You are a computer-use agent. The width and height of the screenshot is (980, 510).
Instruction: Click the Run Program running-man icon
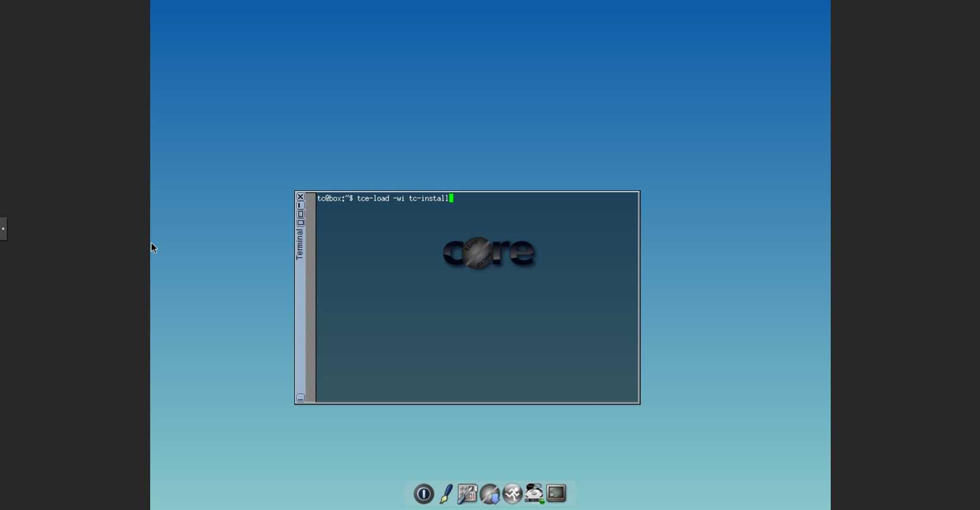(512, 494)
